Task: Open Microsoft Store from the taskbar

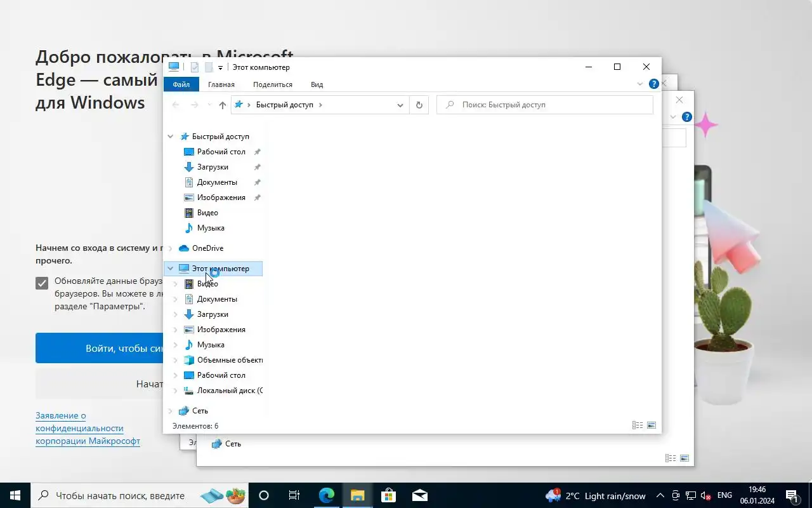Action: (x=388, y=495)
